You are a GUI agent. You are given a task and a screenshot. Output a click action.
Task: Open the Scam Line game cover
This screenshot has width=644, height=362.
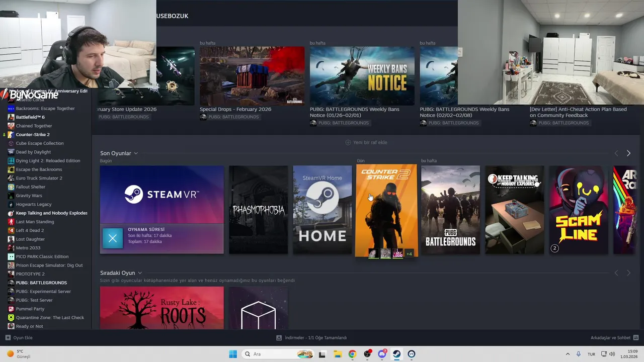coord(579,210)
